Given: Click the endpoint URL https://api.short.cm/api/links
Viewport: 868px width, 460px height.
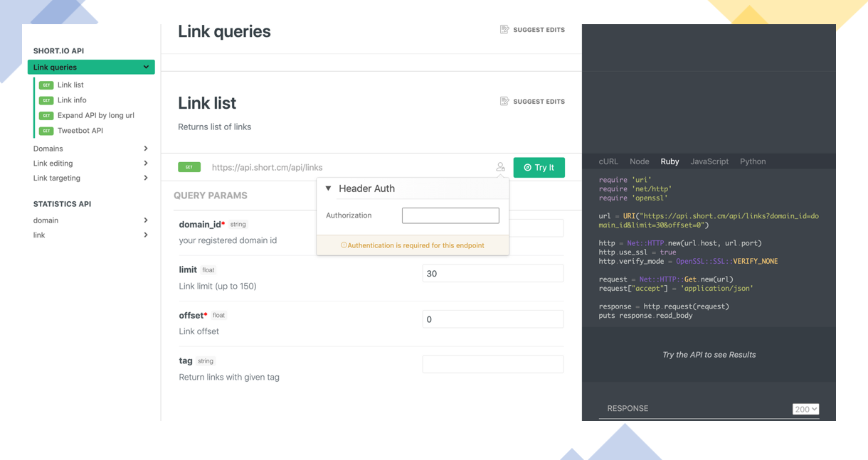Looking at the screenshot, I should pyautogui.click(x=267, y=168).
